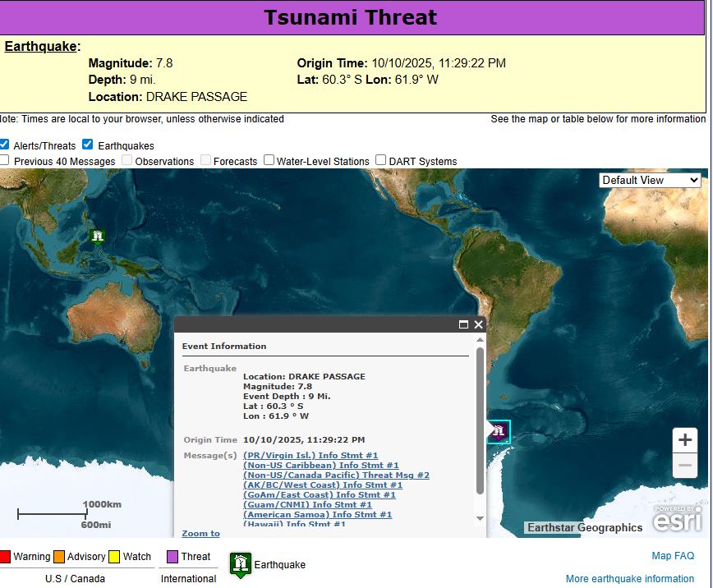The height and width of the screenshot is (588, 713).
Task: Open the Default View dropdown
Action: coord(649,180)
